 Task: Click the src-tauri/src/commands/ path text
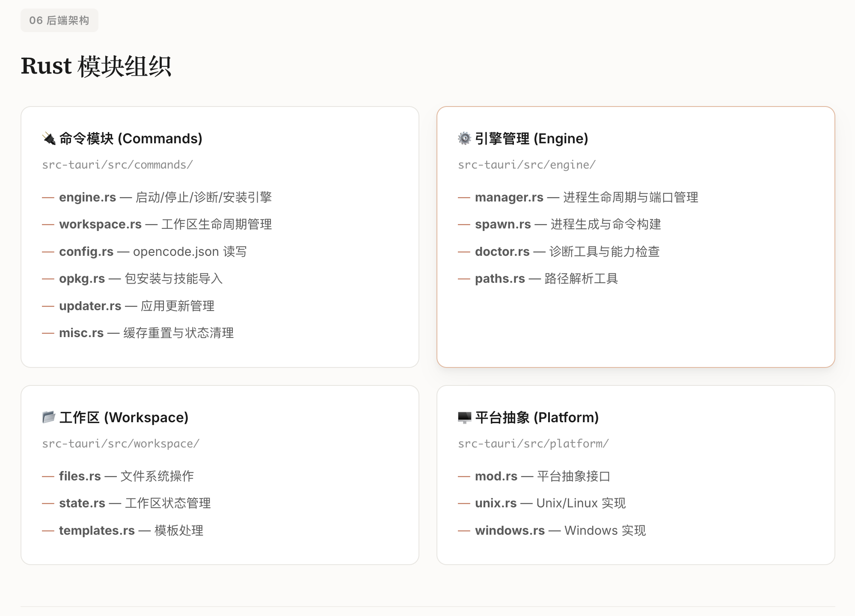(x=117, y=165)
